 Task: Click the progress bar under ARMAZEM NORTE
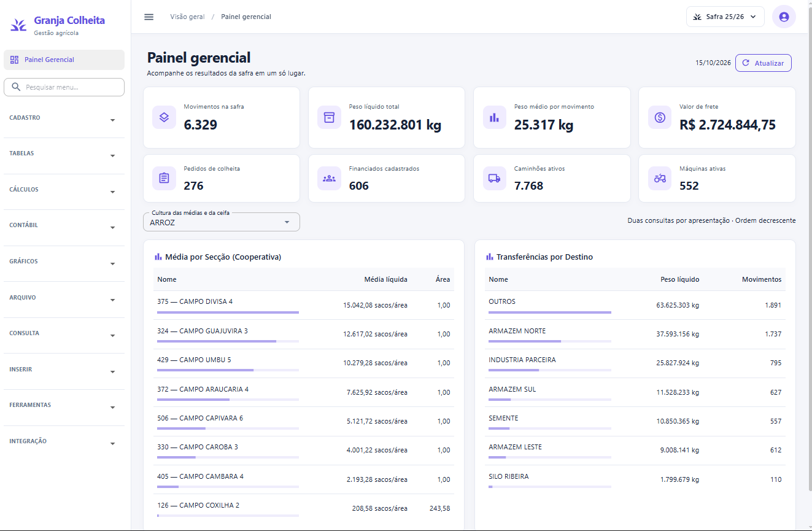tap(550, 341)
